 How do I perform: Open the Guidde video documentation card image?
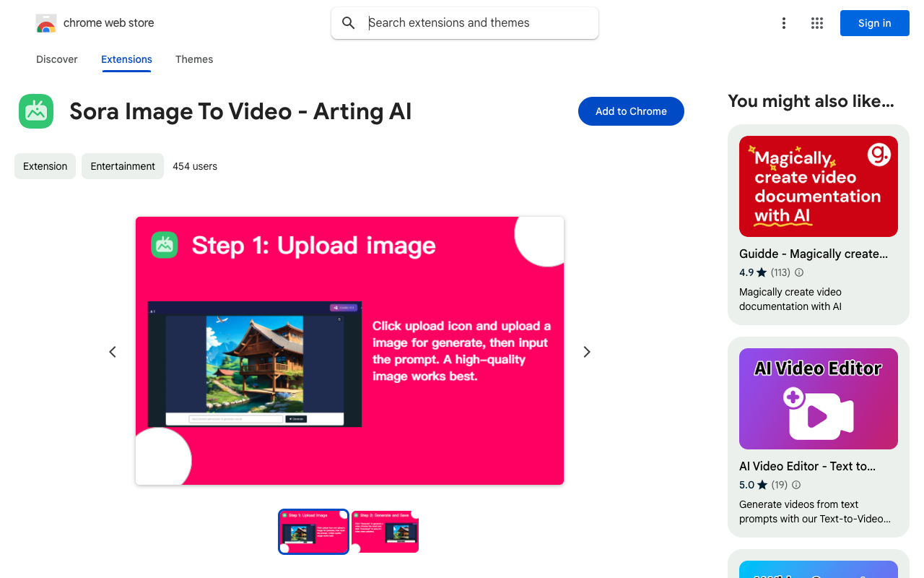[818, 186]
